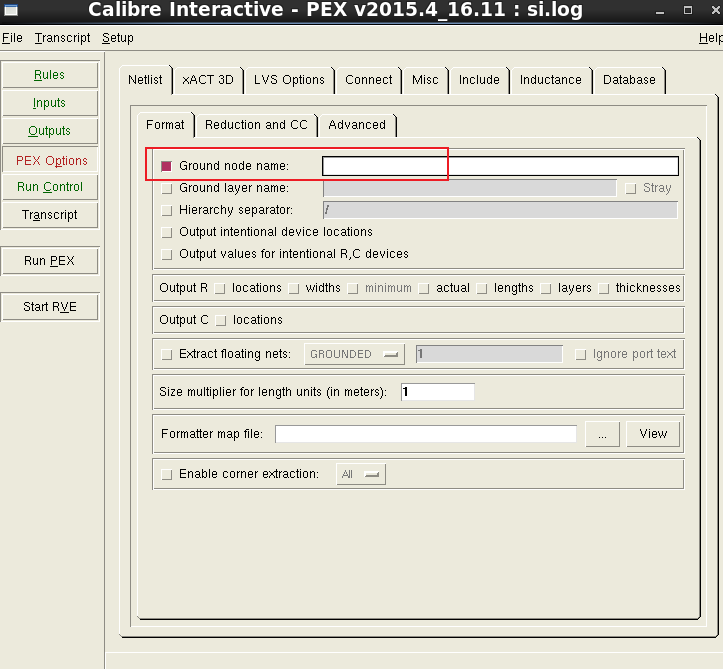Click the Inputs sidebar button
The height and width of the screenshot is (669, 723).
(x=50, y=103)
